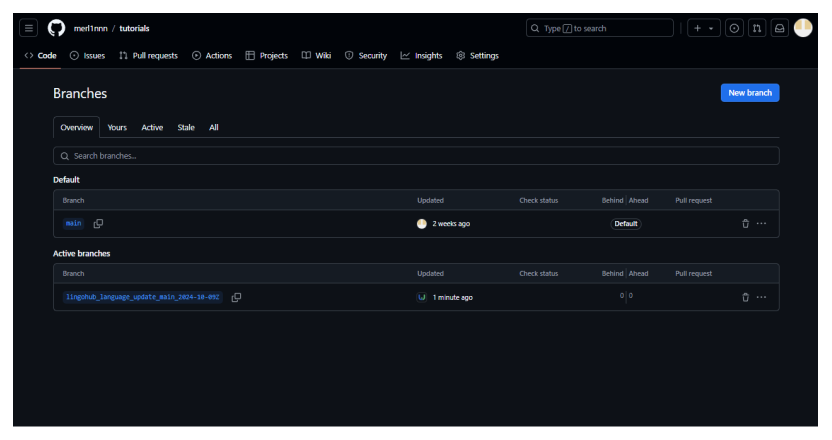Click the Default label badge
Viewport: 832px width, 440px height.
[x=626, y=223]
